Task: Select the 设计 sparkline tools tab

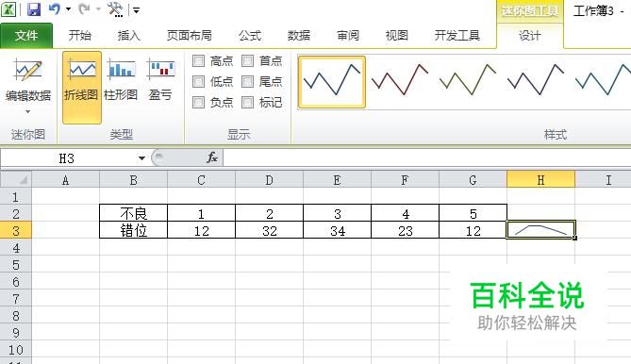Action: 529,36
